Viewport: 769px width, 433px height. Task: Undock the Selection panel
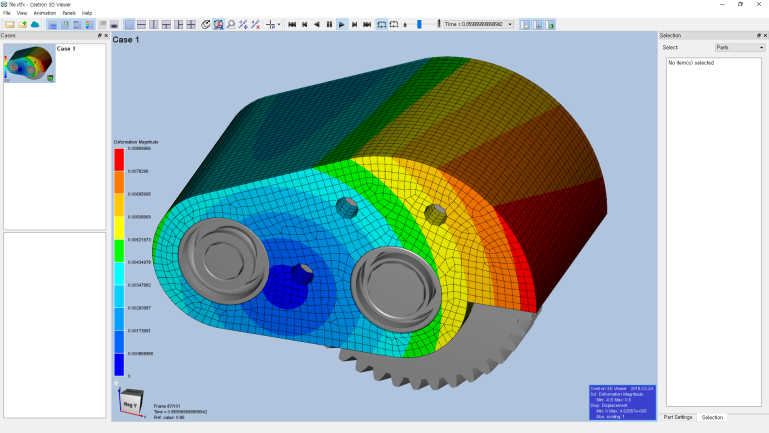[758, 35]
